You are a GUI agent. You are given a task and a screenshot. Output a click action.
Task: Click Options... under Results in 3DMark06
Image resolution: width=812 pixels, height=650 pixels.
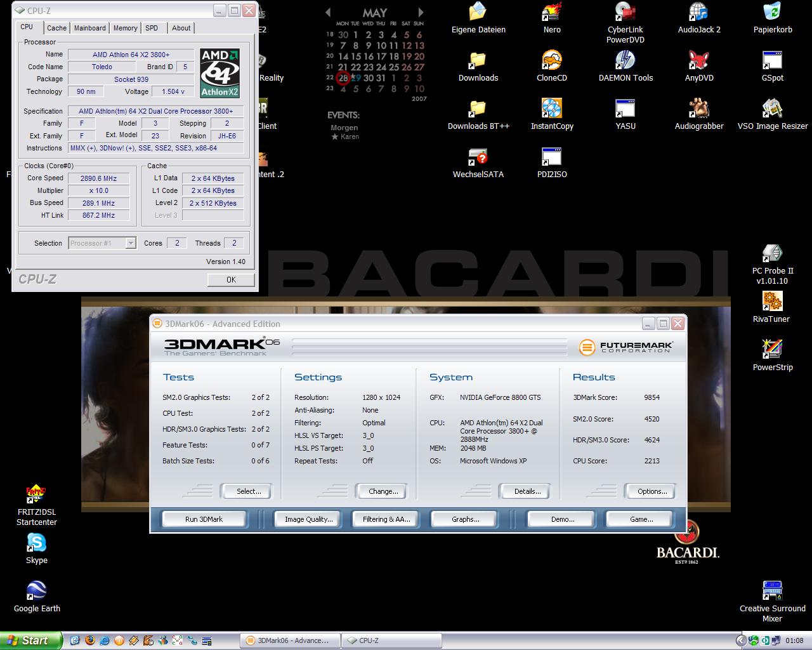point(652,491)
